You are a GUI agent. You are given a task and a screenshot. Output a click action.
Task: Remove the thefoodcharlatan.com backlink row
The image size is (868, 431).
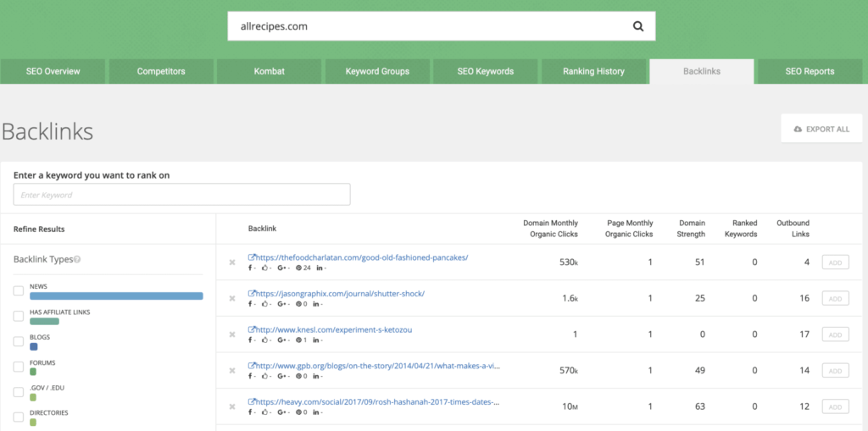click(x=232, y=262)
